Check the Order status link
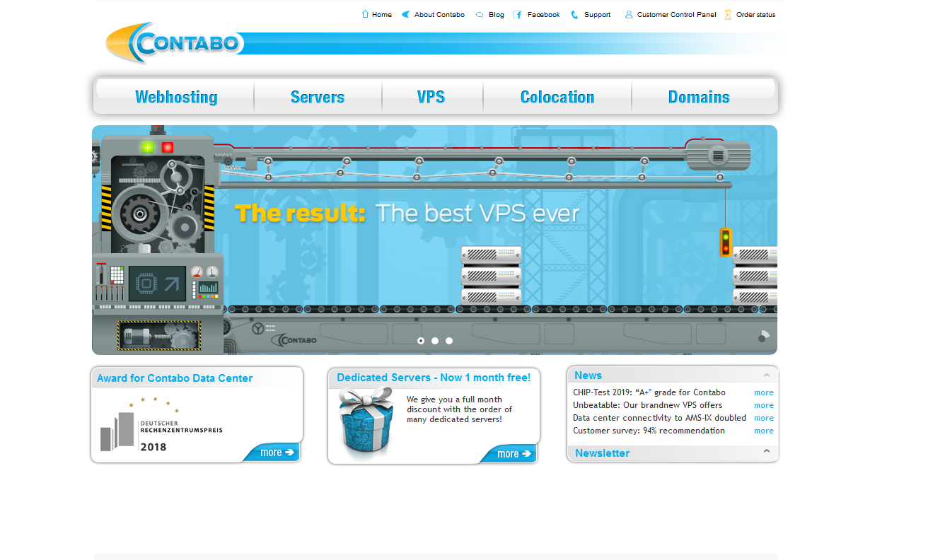The image size is (945, 560). [756, 15]
